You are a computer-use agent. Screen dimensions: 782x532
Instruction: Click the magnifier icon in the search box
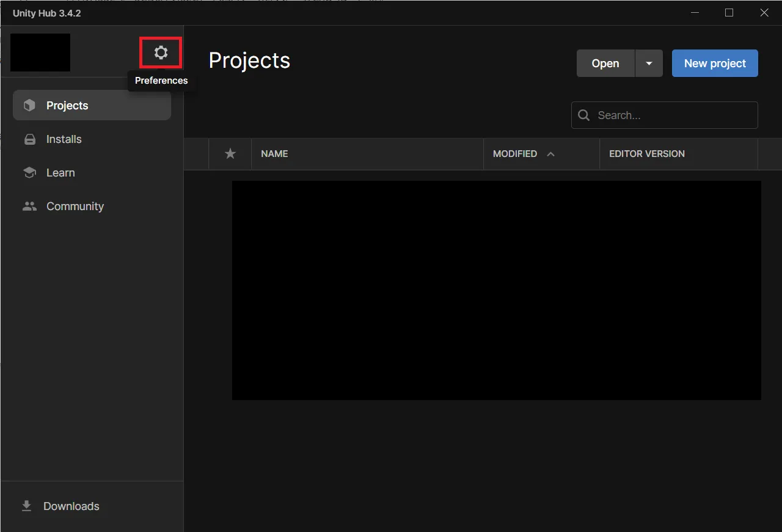(x=584, y=115)
